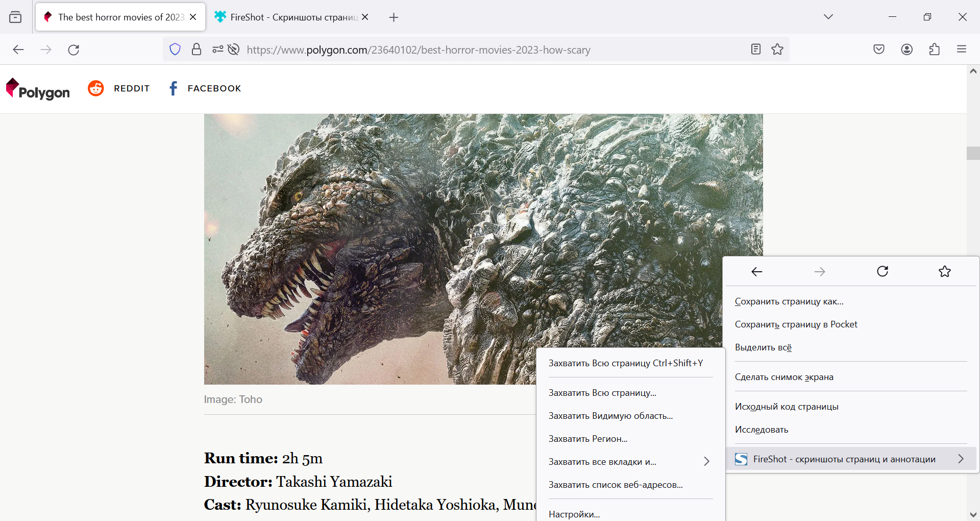Viewport: 980px width, 521px height.
Task: Select Сохранить страницу в Pocket item
Action: pyautogui.click(x=851, y=324)
